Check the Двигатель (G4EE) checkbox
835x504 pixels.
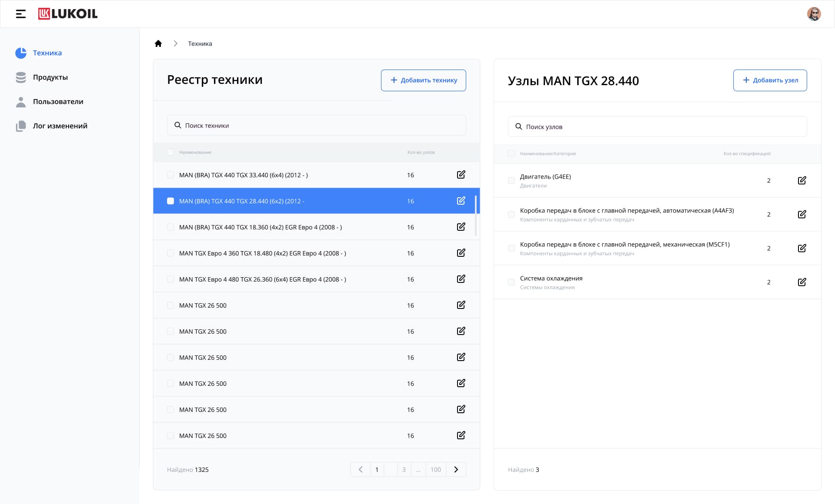click(511, 180)
